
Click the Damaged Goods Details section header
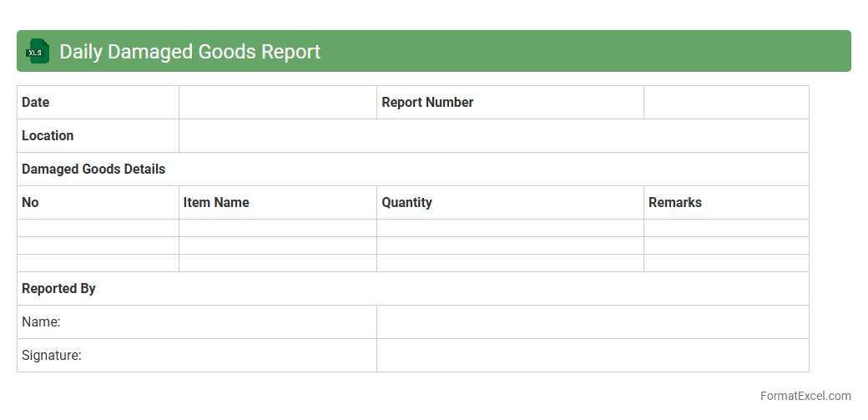tap(93, 169)
